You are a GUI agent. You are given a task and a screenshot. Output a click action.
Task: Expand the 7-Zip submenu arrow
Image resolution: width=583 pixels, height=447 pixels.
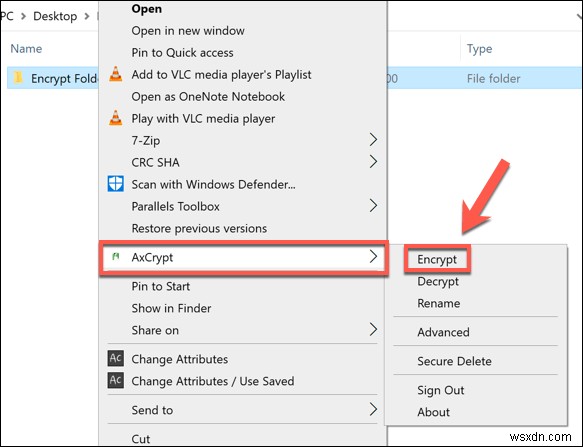pos(373,140)
